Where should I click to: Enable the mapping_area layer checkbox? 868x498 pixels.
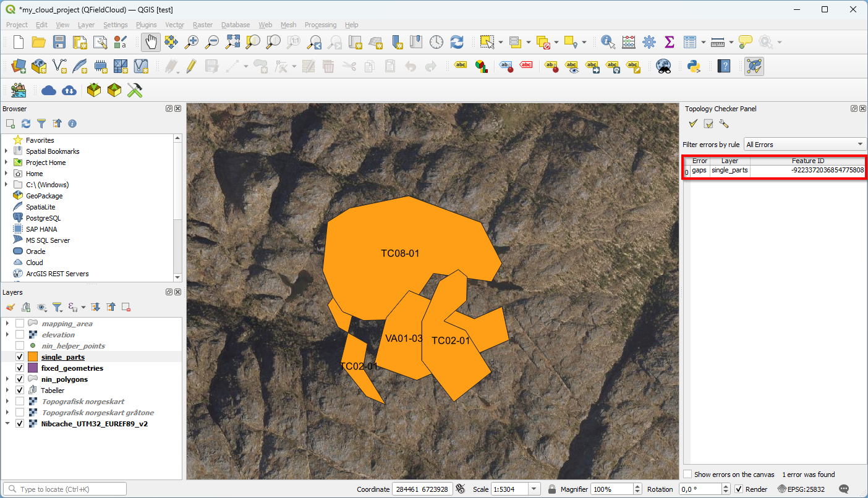[20, 324]
